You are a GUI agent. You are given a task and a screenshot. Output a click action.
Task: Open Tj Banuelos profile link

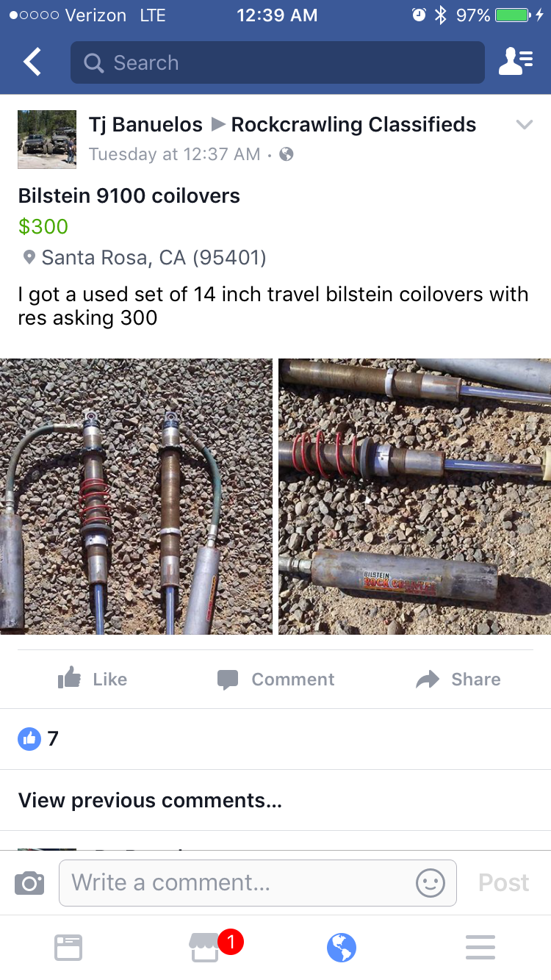145,124
